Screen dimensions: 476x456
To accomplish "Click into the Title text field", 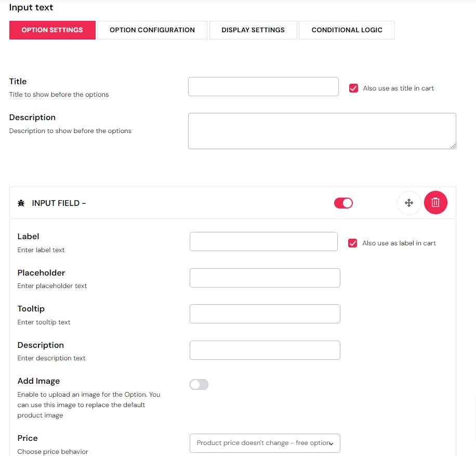I will [263, 87].
